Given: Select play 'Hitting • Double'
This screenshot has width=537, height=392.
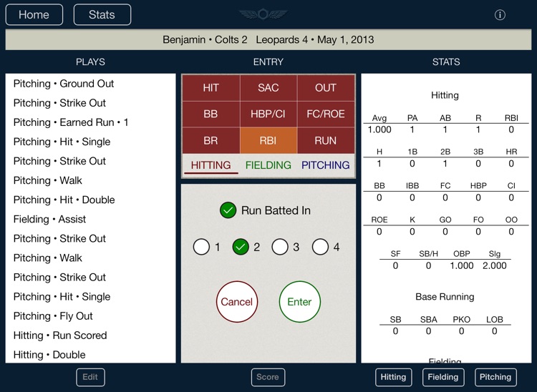Looking at the screenshot, I should [x=90, y=355].
